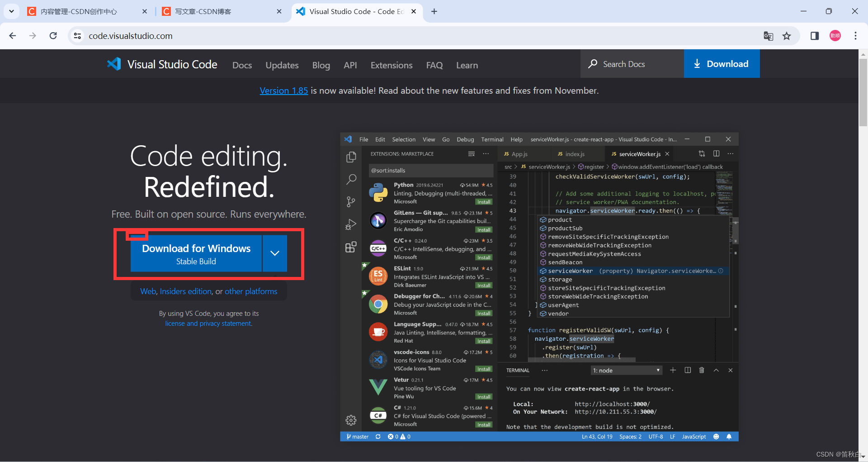Image resolution: width=868 pixels, height=462 pixels.
Task: Click the Explorer files icon in screenshot
Action: tap(351, 157)
